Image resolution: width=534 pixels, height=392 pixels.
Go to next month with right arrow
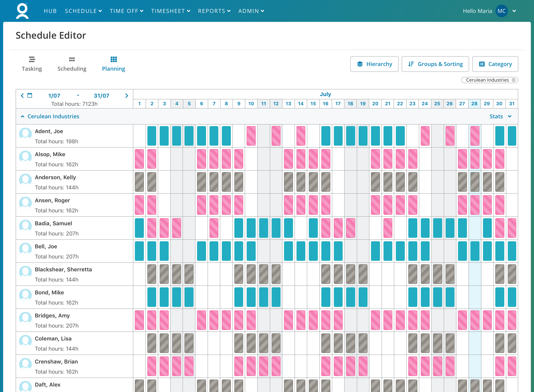pos(127,96)
